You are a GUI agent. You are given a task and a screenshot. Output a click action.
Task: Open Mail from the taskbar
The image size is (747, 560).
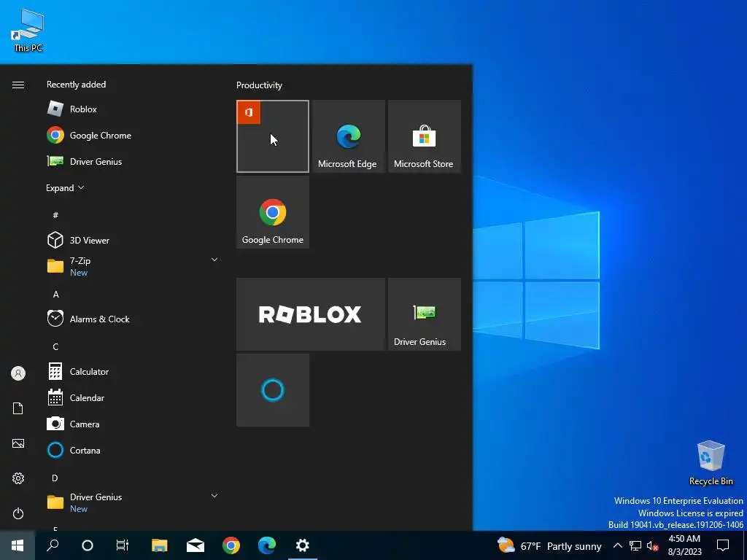tap(196, 545)
